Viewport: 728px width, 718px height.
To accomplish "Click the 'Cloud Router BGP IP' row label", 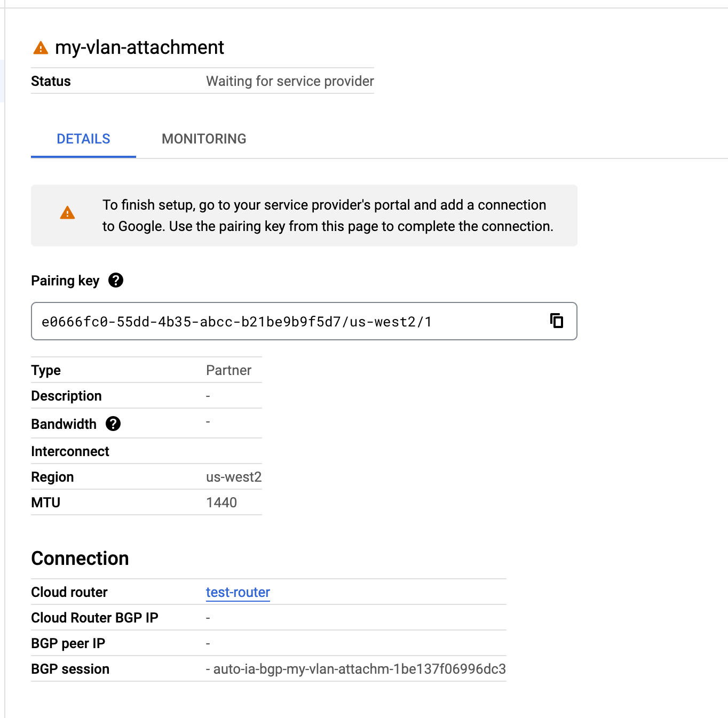I will pos(94,618).
